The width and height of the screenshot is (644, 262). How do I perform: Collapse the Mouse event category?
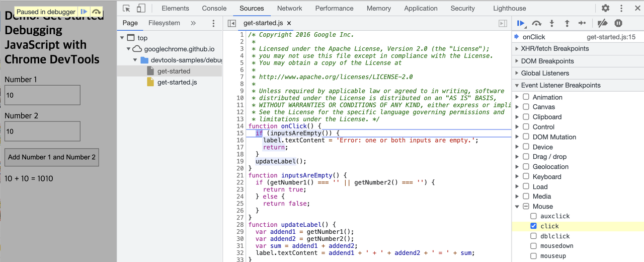pos(517,207)
